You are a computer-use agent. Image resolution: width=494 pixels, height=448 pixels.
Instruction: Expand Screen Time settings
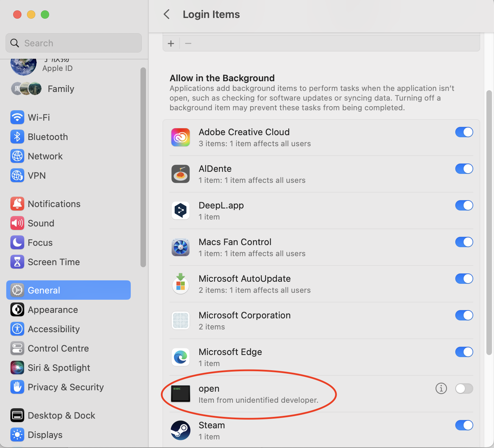coord(53,262)
